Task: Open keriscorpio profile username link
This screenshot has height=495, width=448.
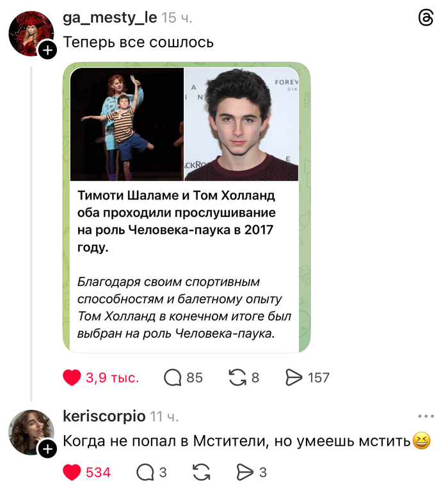Action: (104, 416)
